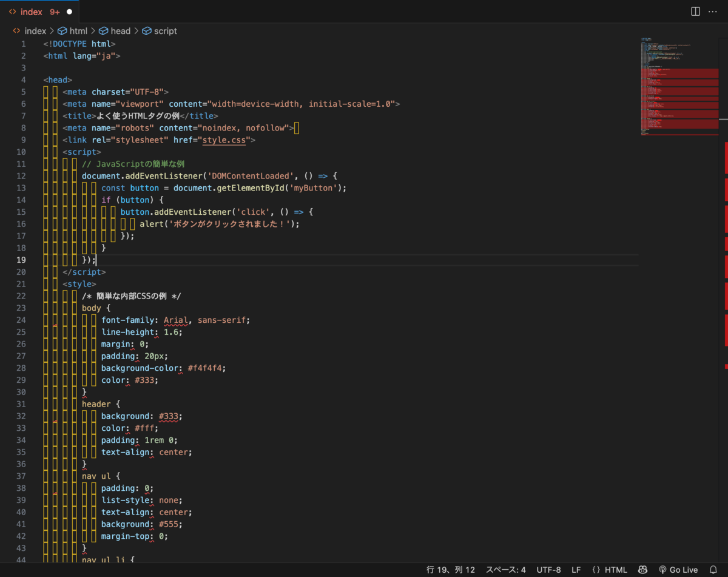Screen dimensions: 728x577
Task: Click the meta name="robots" line
Action: click(x=178, y=128)
